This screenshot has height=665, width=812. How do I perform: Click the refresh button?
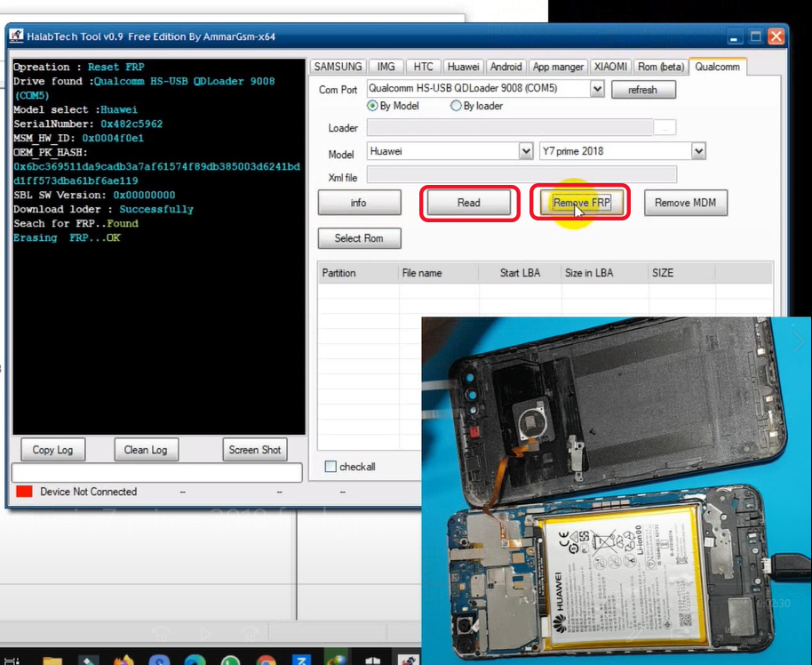(x=643, y=90)
